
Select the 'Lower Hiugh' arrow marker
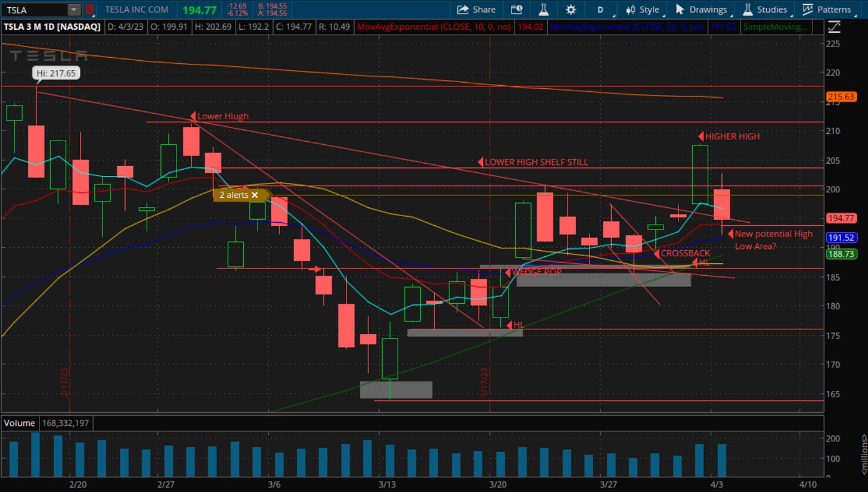tap(193, 116)
